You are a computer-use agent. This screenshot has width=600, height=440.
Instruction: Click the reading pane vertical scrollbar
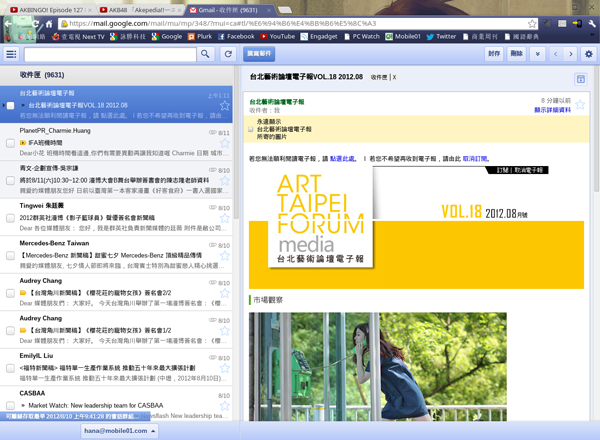click(596, 130)
